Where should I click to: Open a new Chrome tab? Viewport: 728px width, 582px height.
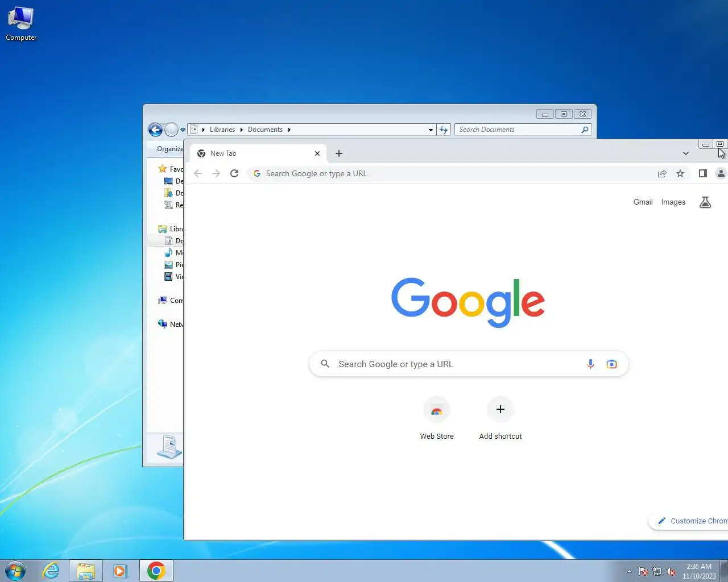[339, 153]
